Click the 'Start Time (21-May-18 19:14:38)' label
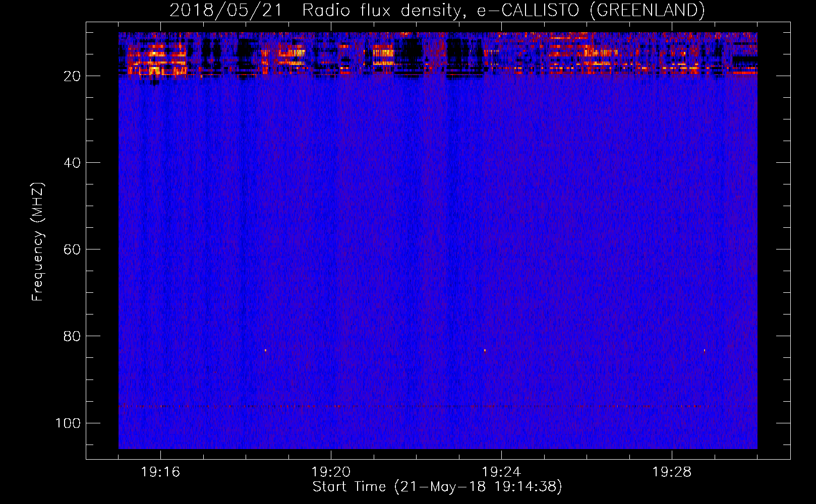Viewport: 816px width, 504px height. tap(437, 487)
